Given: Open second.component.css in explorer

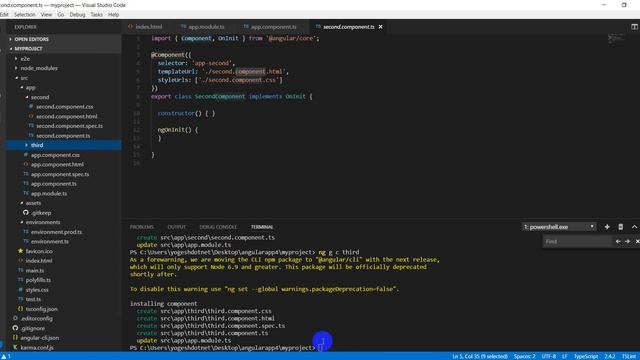Looking at the screenshot, I should (64, 107).
